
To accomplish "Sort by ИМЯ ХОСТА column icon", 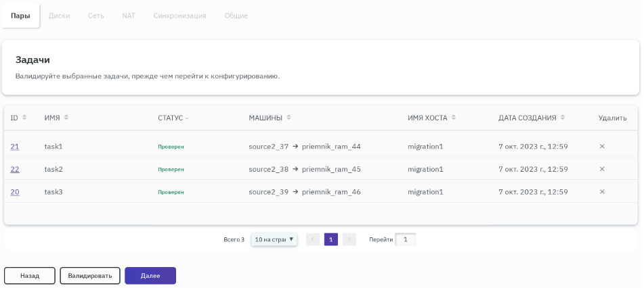I will click(454, 118).
